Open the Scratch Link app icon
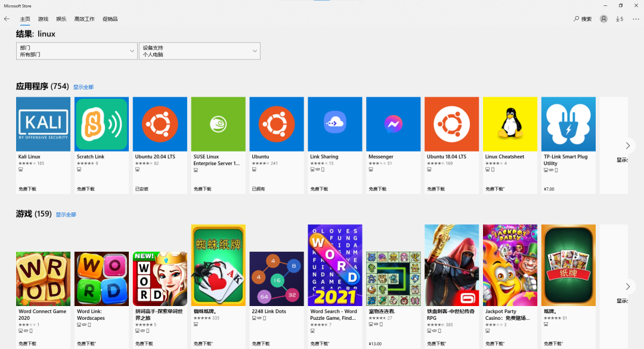644x349 pixels. 101,124
